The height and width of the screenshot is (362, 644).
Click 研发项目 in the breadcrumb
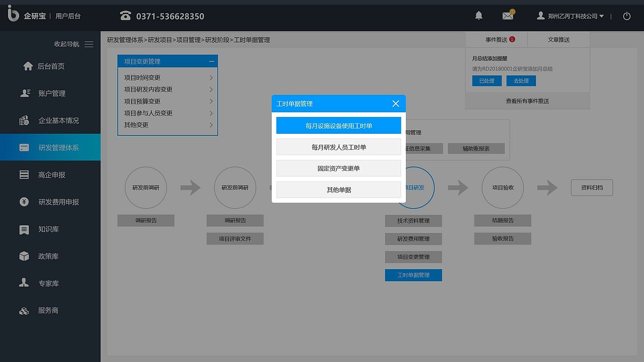pos(160,40)
